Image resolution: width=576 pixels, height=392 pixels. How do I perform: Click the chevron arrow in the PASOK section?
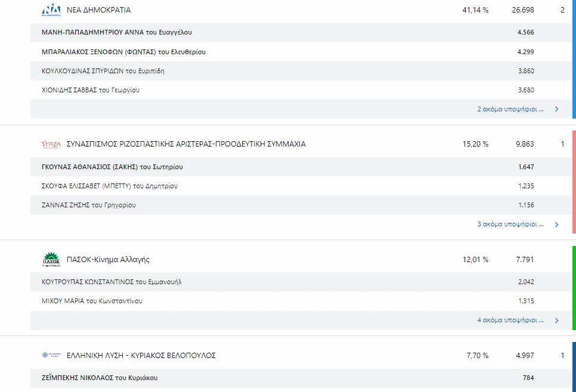coord(556,321)
